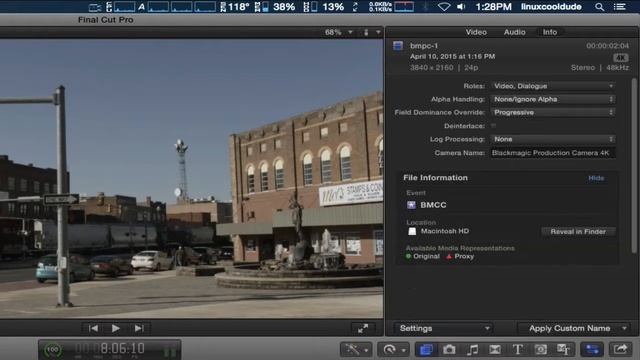The height and width of the screenshot is (360, 640).
Task: Toggle the Inspector panel
Action: (x=592, y=349)
